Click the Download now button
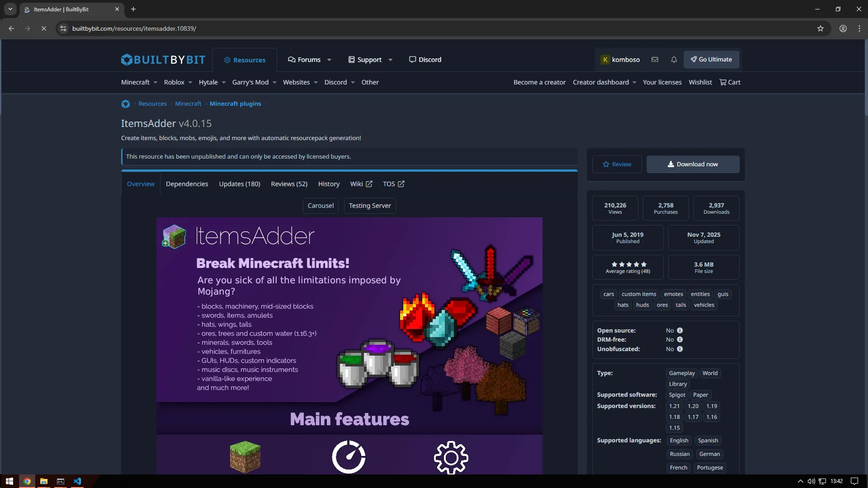This screenshot has width=868, height=488. tap(693, 164)
